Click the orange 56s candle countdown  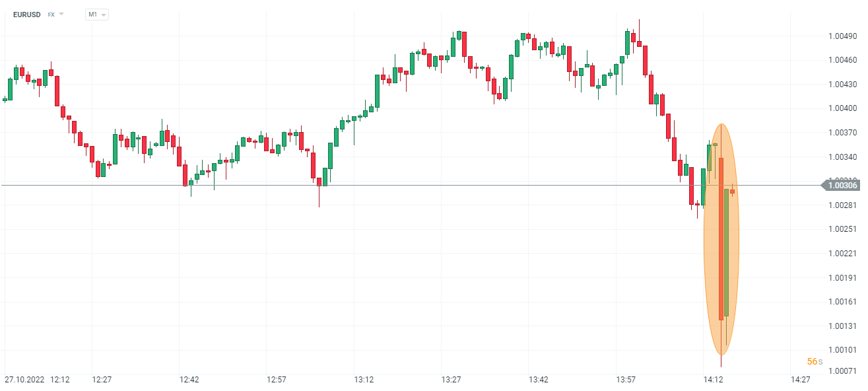[x=815, y=361]
